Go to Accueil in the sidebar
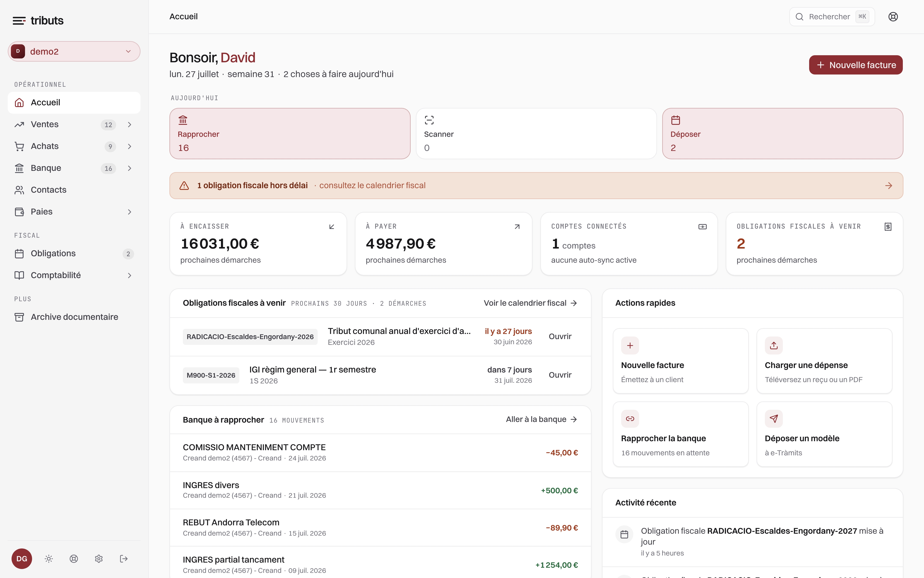 pyautogui.click(x=74, y=103)
